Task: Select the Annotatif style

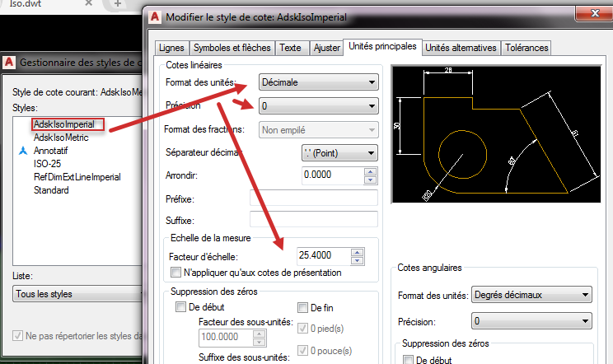Action: pyautogui.click(x=51, y=151)
